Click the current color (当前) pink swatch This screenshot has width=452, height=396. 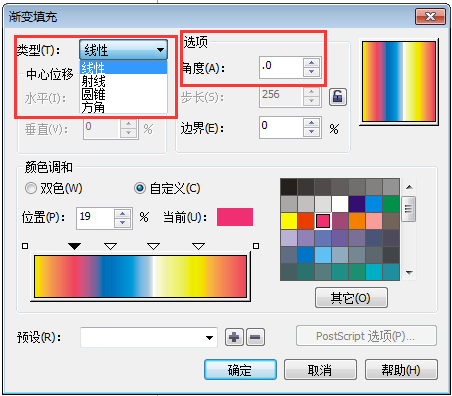pos(235,217)
